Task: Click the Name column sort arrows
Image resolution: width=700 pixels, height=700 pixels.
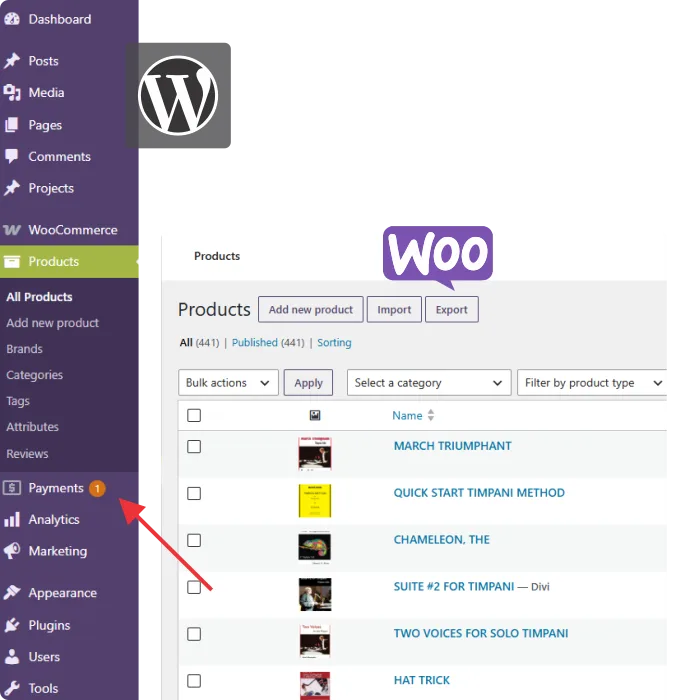Action: 431,415
